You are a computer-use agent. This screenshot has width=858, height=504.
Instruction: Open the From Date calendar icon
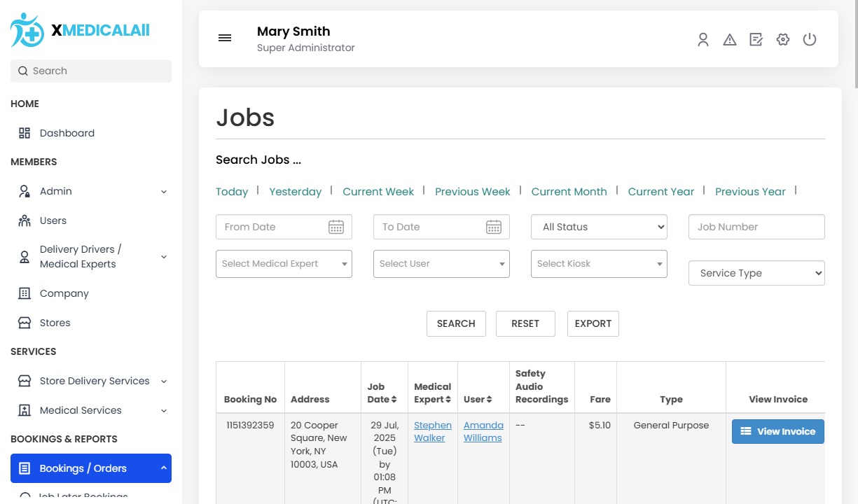[x=335, y=227]
